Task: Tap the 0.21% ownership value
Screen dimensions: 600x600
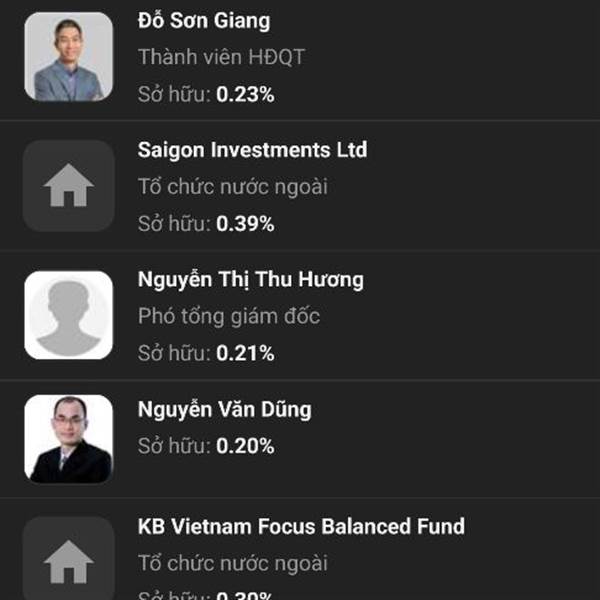Action: pos(245,353)
